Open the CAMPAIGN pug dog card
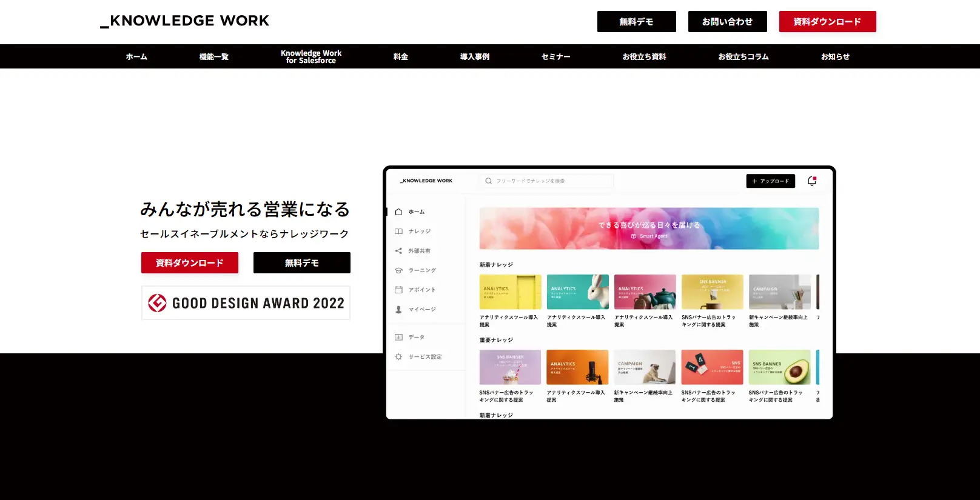Image resolution: width=980 pixels, height=500 pixels. (645, 367)
